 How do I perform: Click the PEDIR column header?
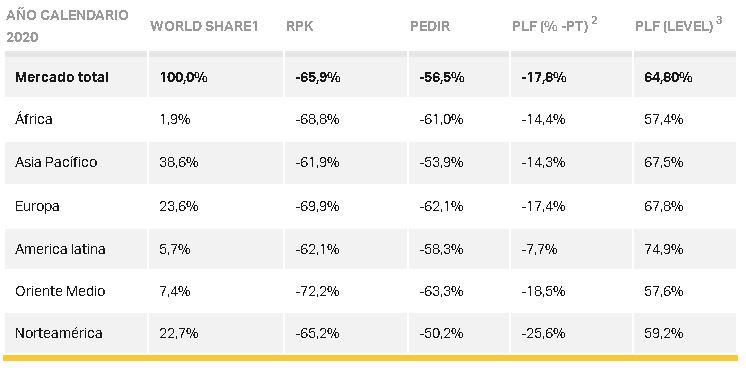pyautogui.click(x=430, y=26)
